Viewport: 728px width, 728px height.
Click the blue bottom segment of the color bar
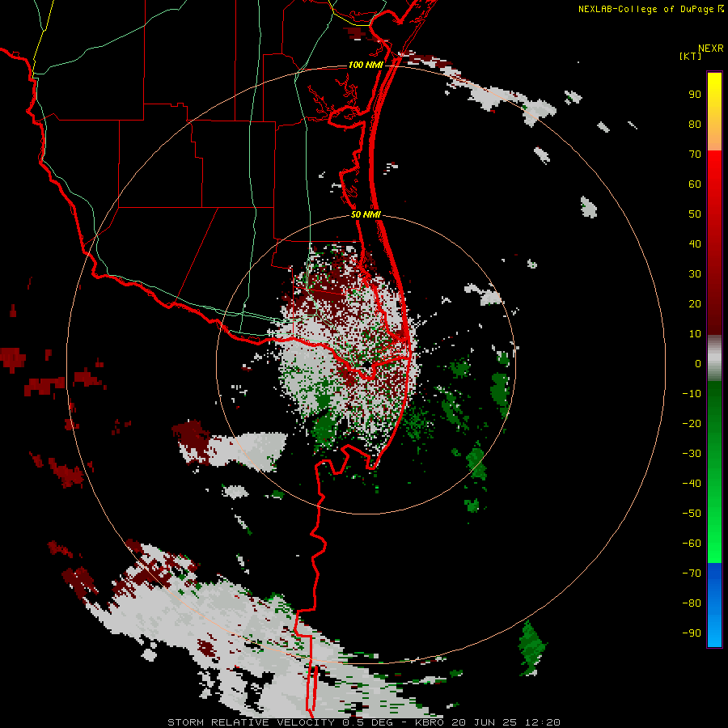714,605
